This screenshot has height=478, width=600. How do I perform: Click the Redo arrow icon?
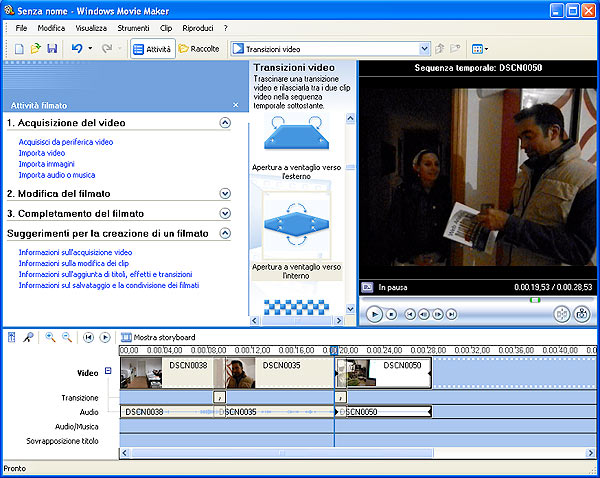(x=107, y=49)
